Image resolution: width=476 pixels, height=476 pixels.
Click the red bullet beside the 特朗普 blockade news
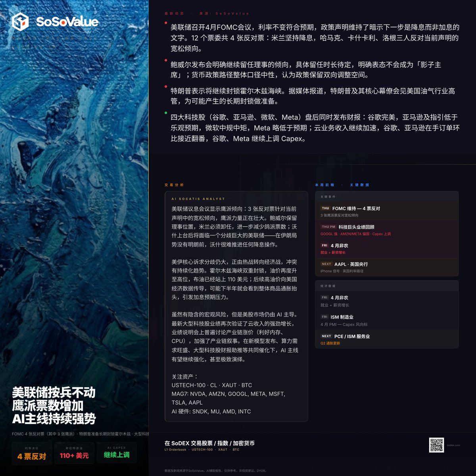point(166,86)
